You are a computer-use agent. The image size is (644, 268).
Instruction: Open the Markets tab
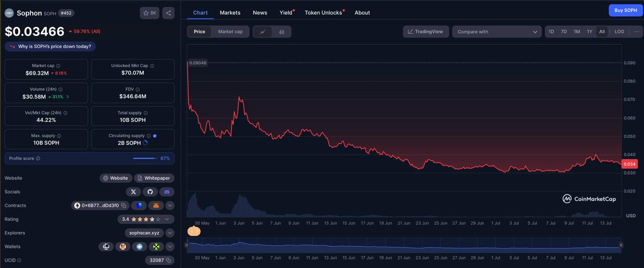[230, 13]
